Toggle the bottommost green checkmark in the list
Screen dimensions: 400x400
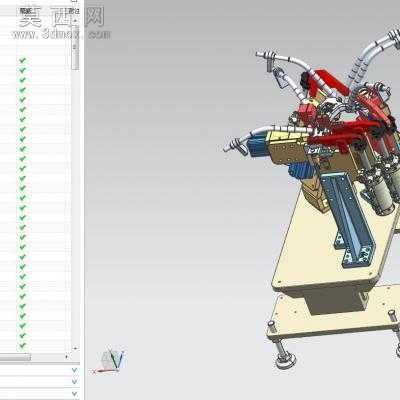click(22, 345)
